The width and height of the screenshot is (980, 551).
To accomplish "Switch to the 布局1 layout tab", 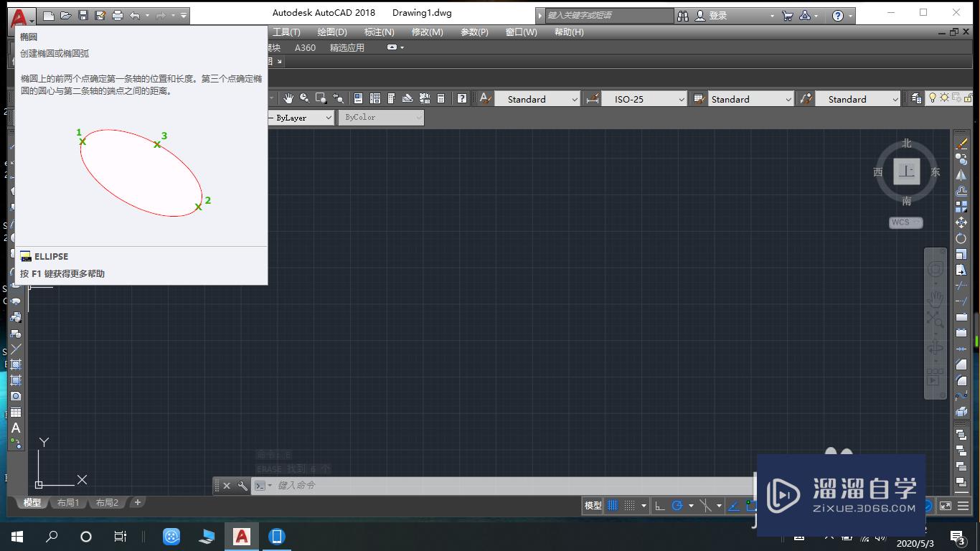I will (68, 503).
